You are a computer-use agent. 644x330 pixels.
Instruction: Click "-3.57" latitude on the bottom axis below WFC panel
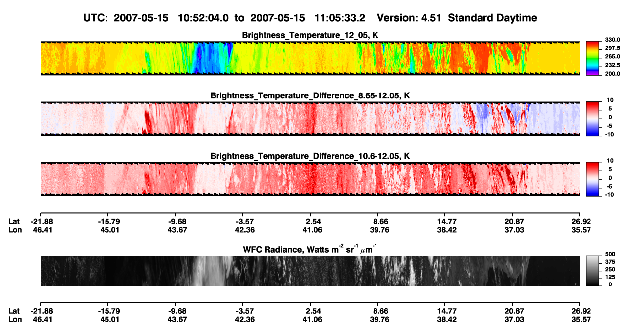243,311
